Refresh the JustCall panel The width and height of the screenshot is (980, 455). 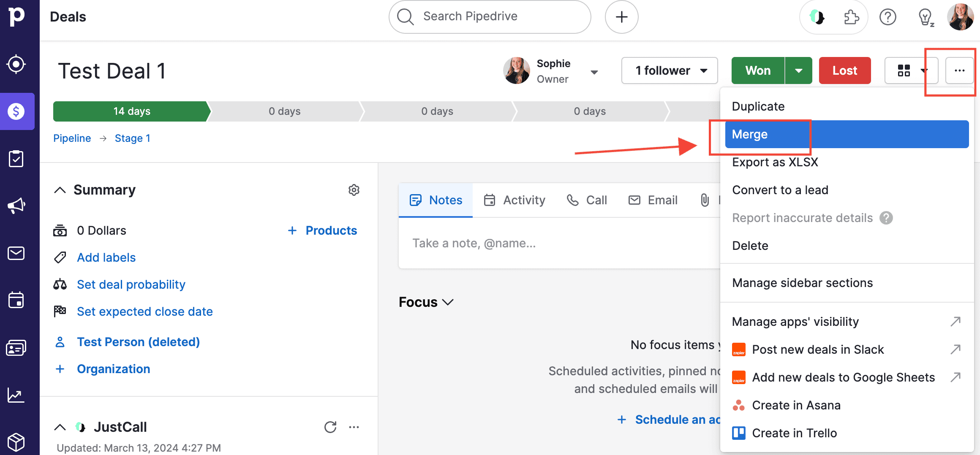[x=330, y=427]
